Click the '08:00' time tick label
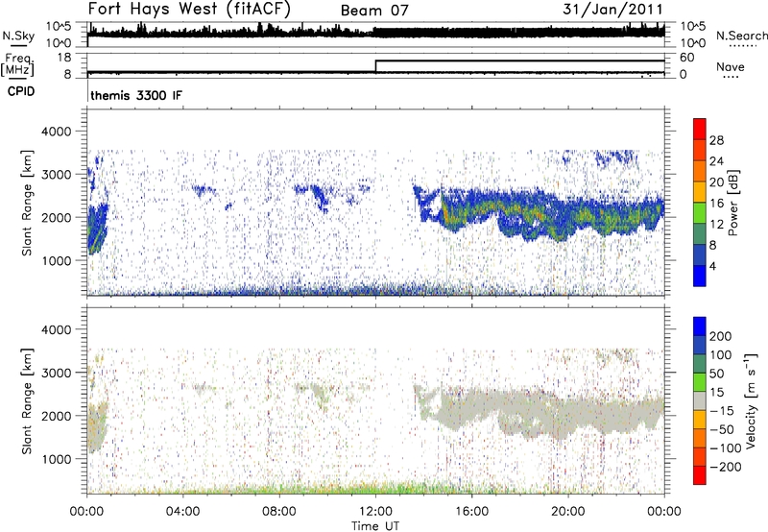 pyautogui.click(x=279, y=512)
